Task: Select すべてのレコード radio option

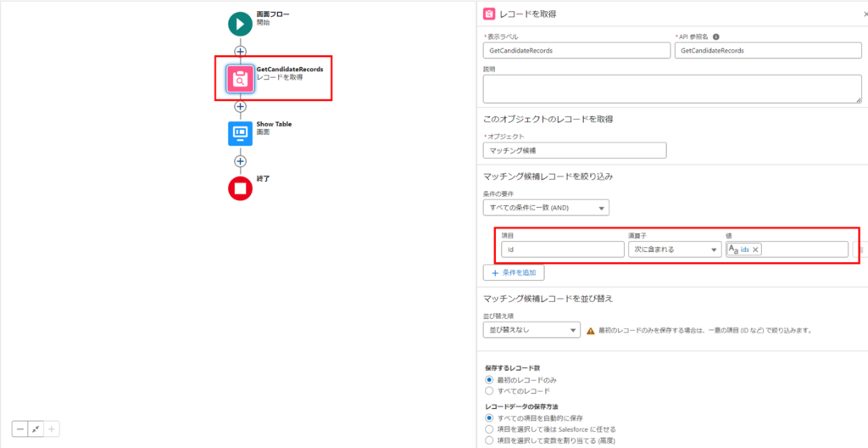Action: point(489,391)
